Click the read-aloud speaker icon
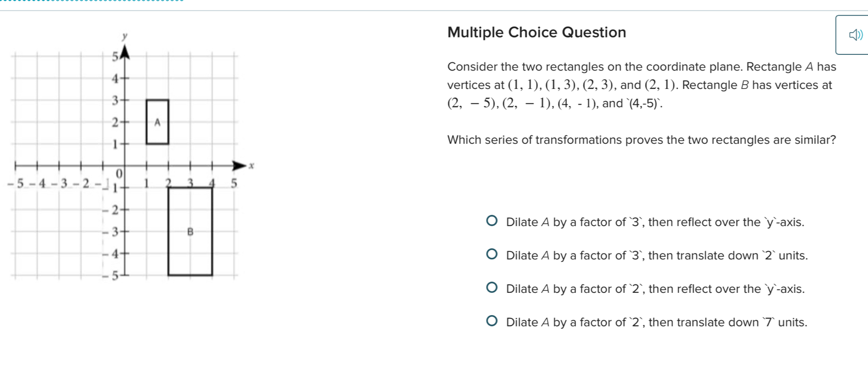The height and width of the screenshot is (387, 868). pyautogui.click(x=855, y=35)
